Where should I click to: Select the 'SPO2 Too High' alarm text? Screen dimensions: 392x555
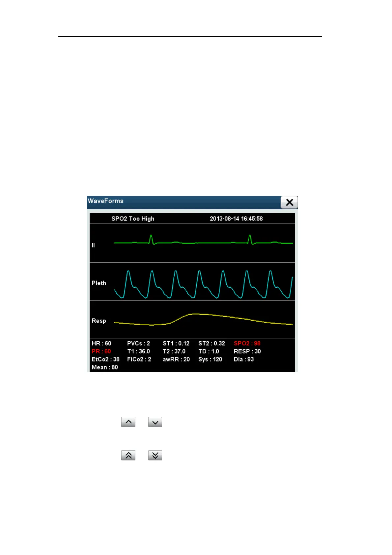tap(133, 219)
